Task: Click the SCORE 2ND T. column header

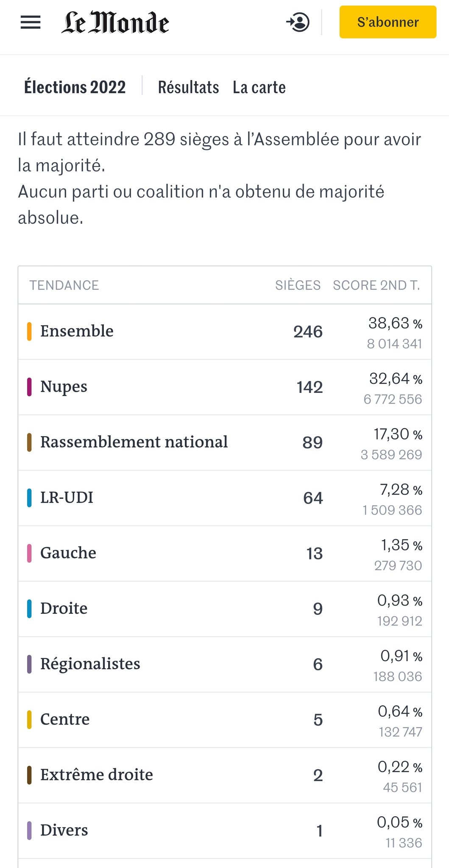Action: tap(376, 285)
